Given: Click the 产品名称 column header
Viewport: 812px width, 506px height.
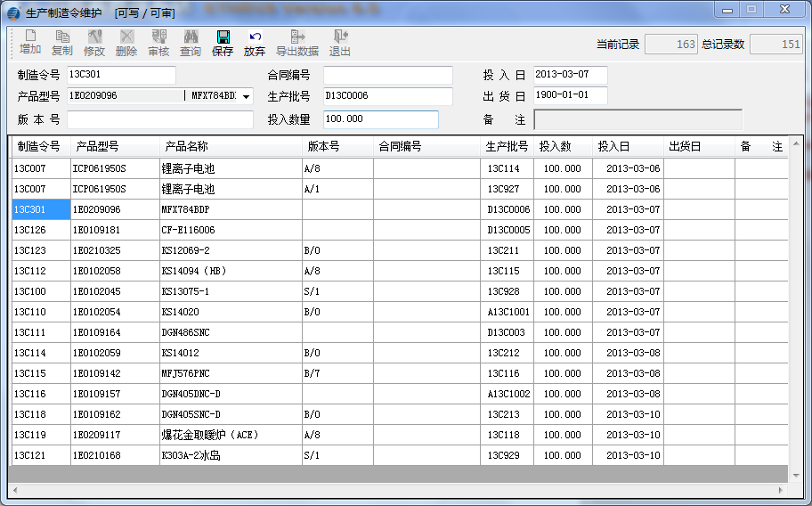Looking at the screenshot, I should click(186, 146).
